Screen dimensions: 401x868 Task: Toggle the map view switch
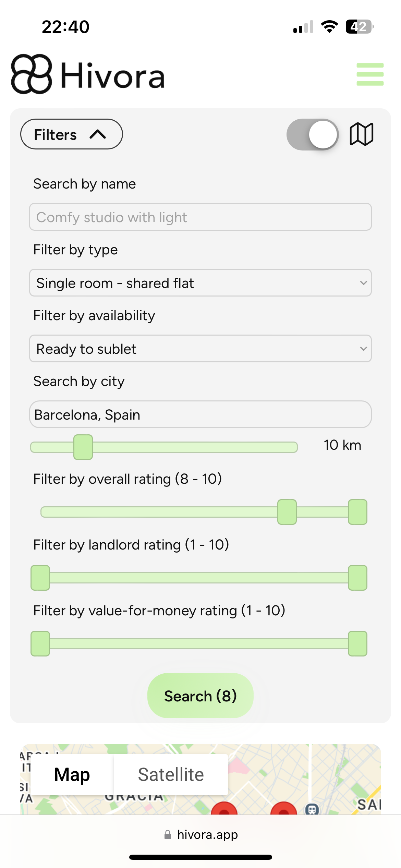[312, 134]
